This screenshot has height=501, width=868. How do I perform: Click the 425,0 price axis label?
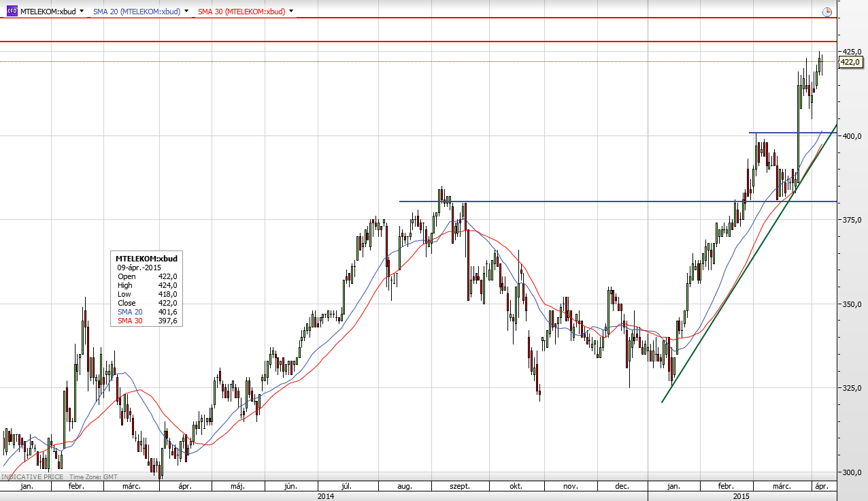[852, 51]
